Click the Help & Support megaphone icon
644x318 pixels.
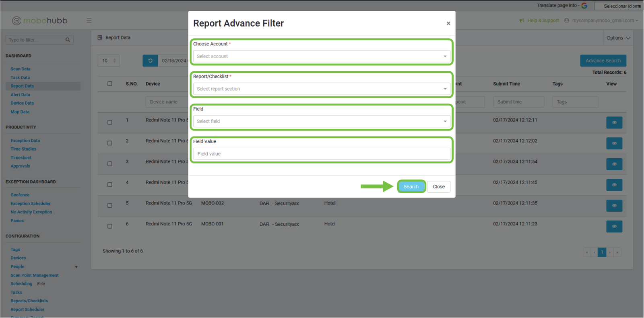pos(522,21)
